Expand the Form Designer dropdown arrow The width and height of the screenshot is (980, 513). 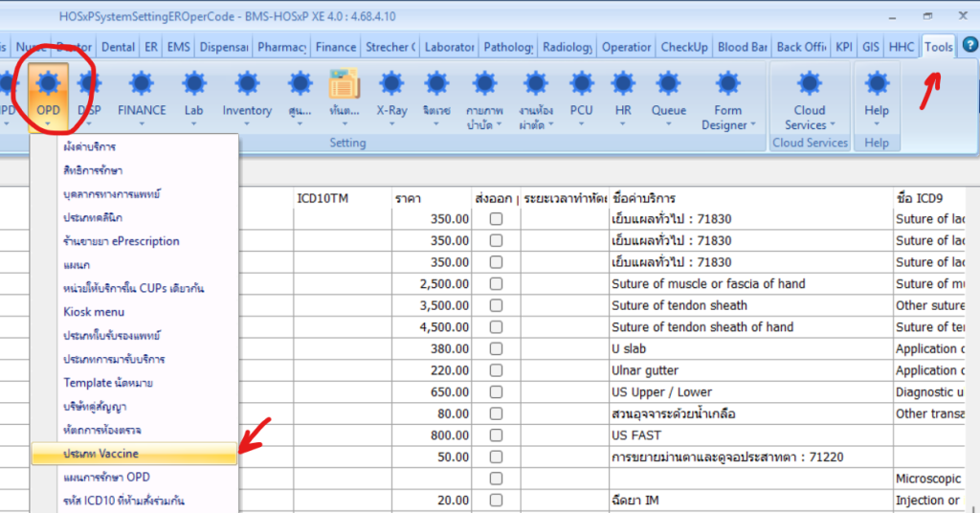(x=752, y=125)
